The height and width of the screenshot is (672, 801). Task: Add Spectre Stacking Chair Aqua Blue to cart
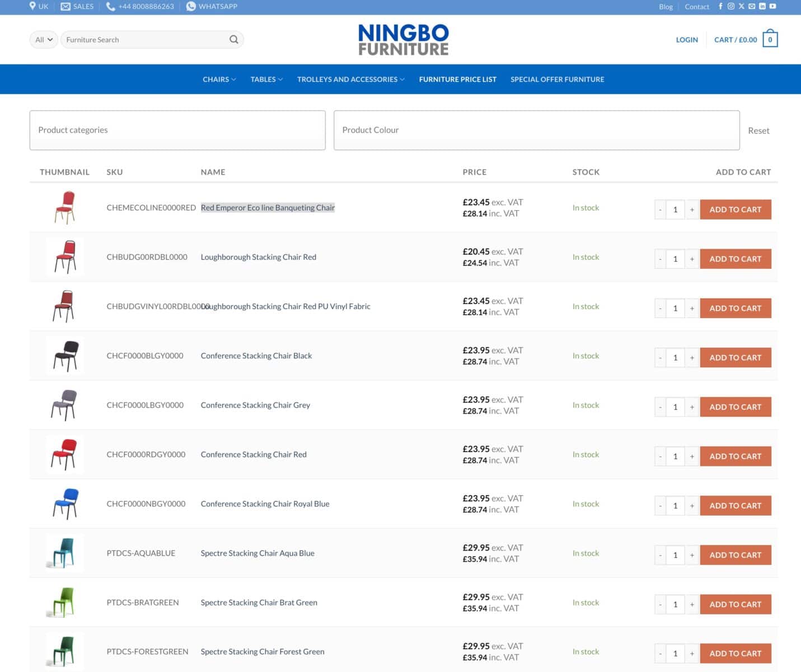pos(736,555)
